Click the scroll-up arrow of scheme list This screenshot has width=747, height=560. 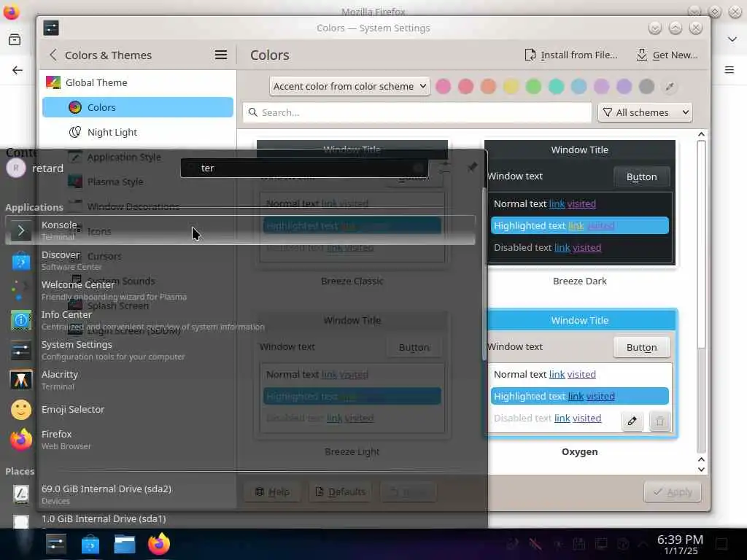tap(701, 134)
